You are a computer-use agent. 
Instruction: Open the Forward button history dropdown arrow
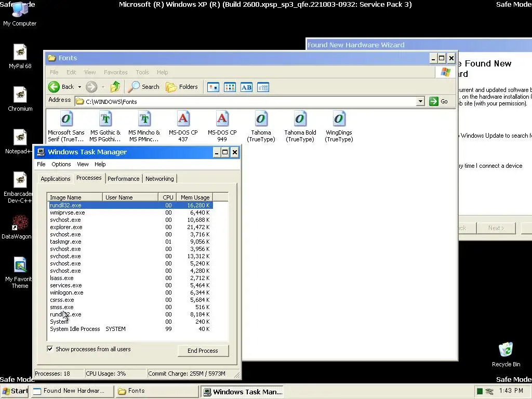point(103,87)
